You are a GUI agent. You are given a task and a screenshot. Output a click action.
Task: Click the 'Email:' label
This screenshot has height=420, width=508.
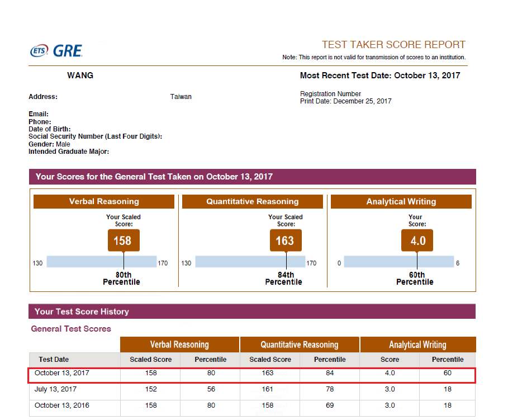tap(39, 114)
